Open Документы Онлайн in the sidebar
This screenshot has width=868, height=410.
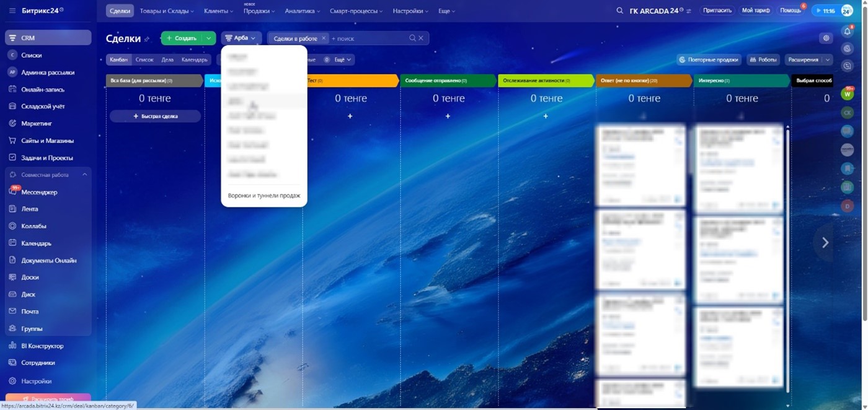[48, 261]
